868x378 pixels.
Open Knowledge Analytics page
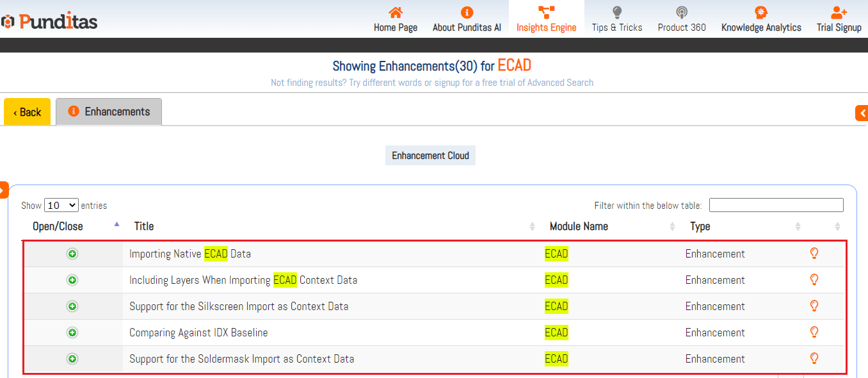(x=761, y=20)
